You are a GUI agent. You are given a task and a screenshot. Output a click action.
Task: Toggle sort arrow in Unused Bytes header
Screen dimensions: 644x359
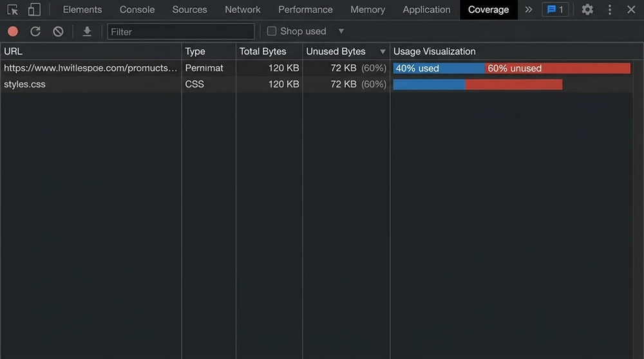pos(383,51)
